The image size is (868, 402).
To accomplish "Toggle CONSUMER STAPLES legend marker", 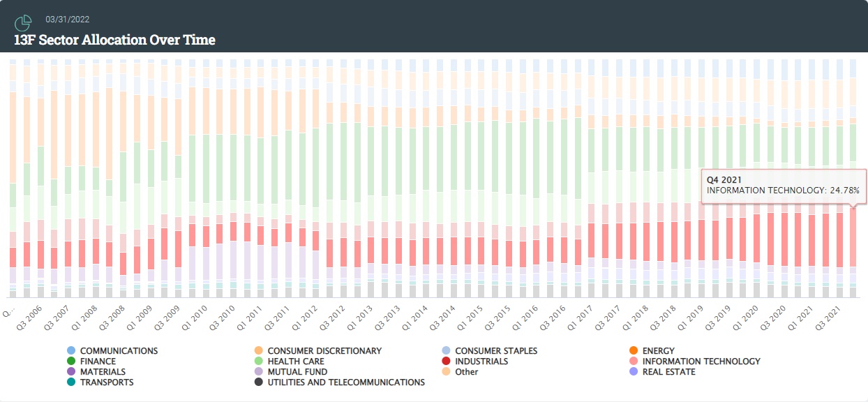I will (446, 350).
